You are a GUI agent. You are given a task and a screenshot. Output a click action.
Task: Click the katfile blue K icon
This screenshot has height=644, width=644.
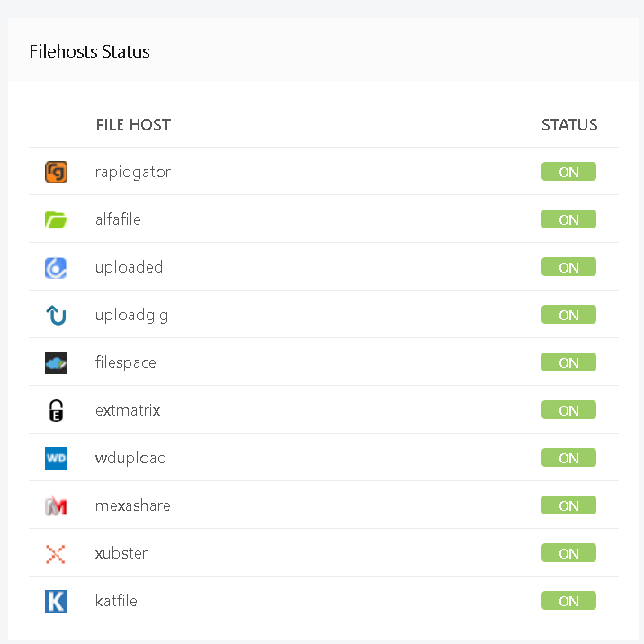[x=56, y=601]
